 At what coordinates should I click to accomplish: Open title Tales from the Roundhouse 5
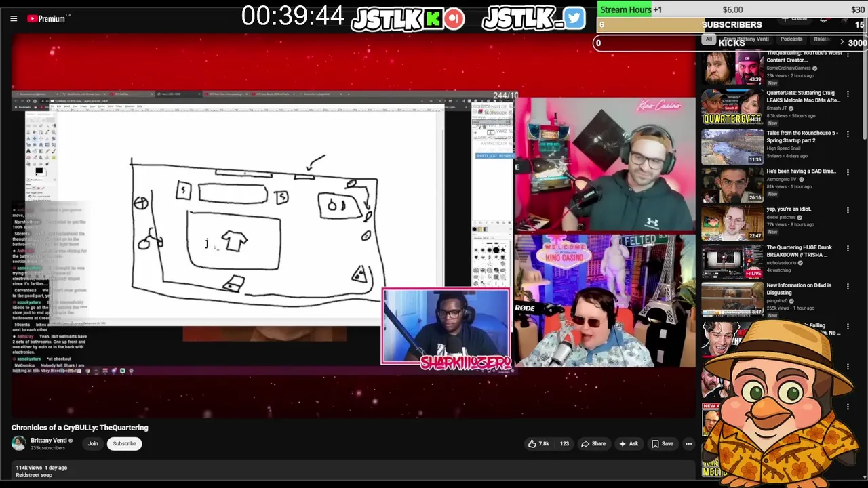pyautogui.click(x=802, y=136)
